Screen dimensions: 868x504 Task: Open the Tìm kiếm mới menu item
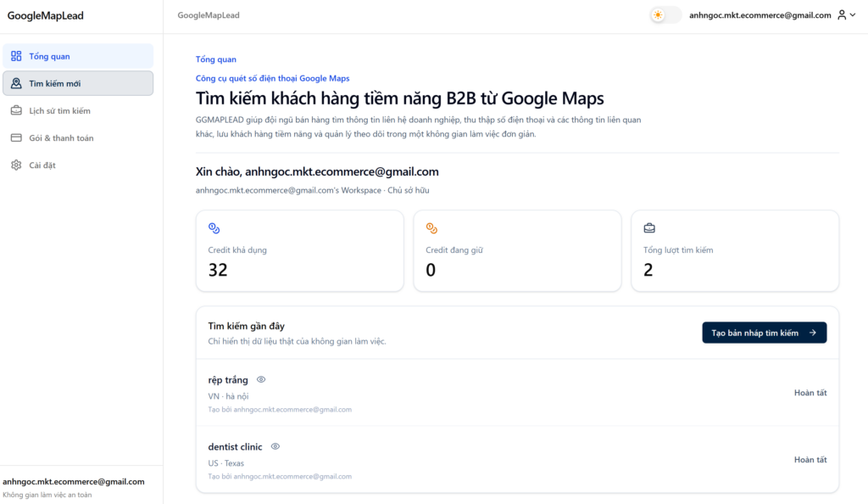click(x=78, y=83)
